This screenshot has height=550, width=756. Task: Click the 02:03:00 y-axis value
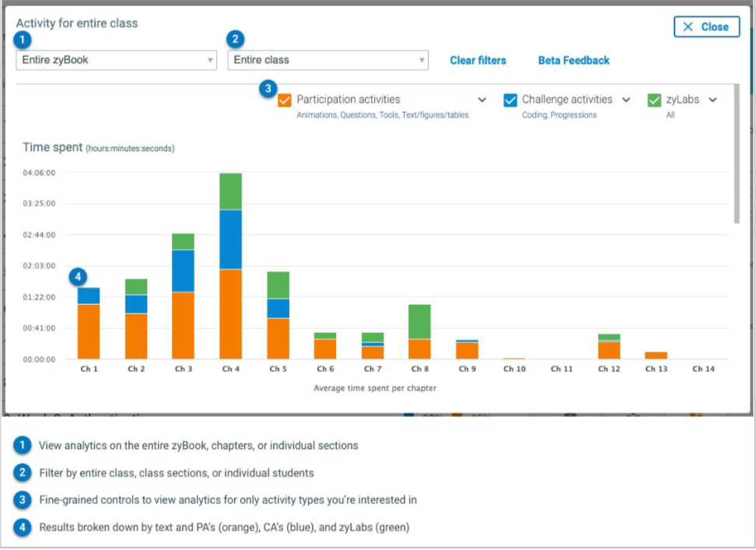coord(39,265)
